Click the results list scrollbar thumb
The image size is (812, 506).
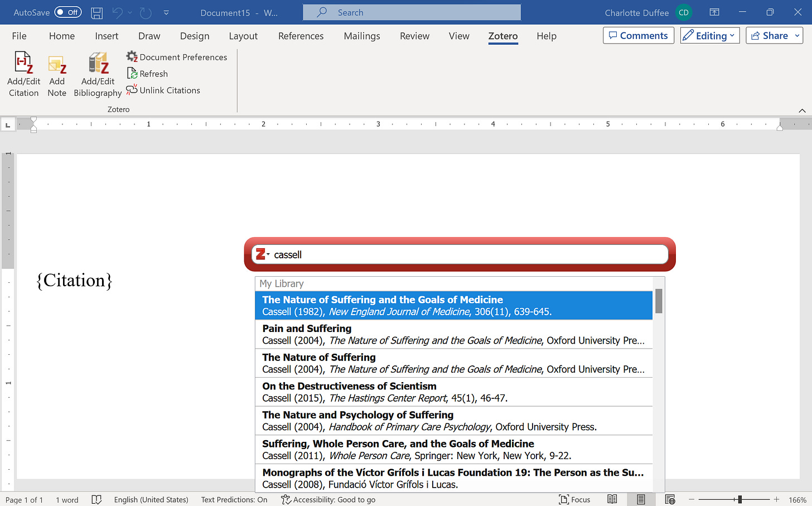(659, 301)
